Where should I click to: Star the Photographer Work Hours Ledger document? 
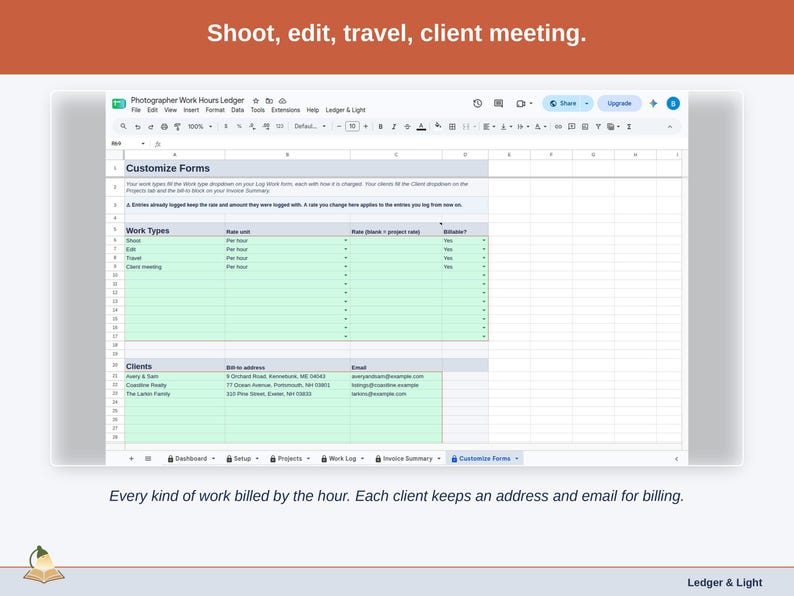[256, 101]
